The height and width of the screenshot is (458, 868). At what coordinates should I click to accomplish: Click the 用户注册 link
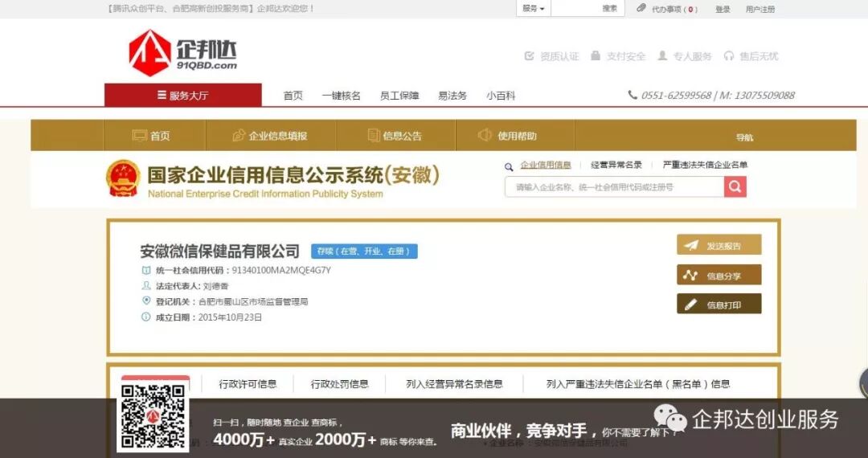[x=760, y=10]
